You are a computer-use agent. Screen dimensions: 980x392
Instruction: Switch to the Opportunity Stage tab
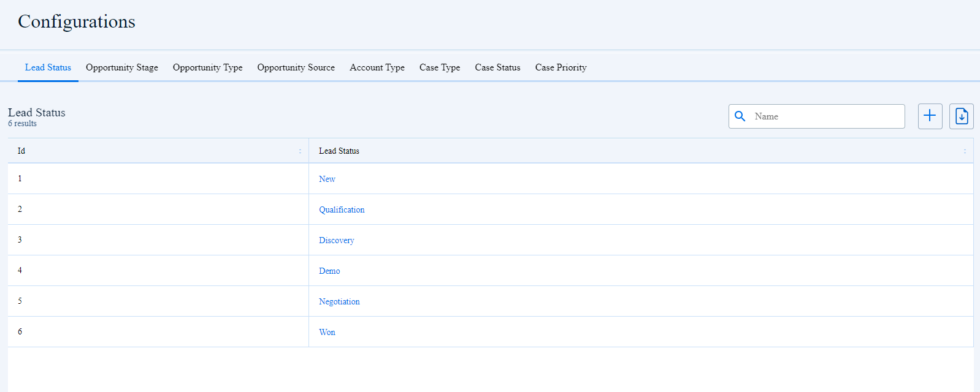click(122, 67)
